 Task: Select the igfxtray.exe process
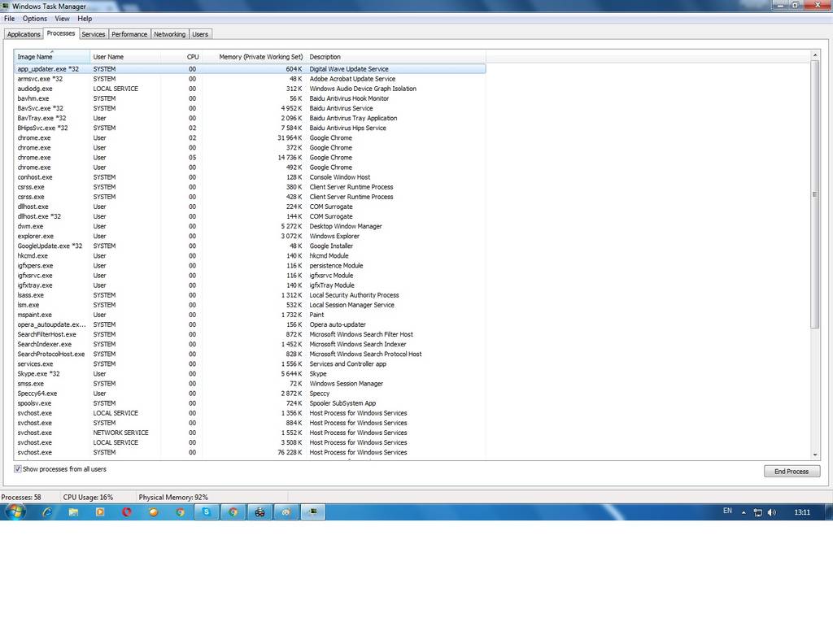click(250, 285)
